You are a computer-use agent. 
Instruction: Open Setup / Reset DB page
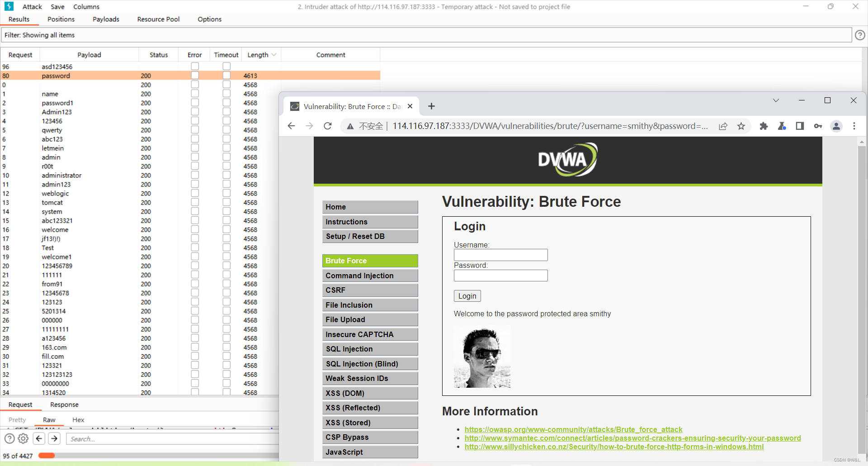pyautogui.click(x=370, y=236)
